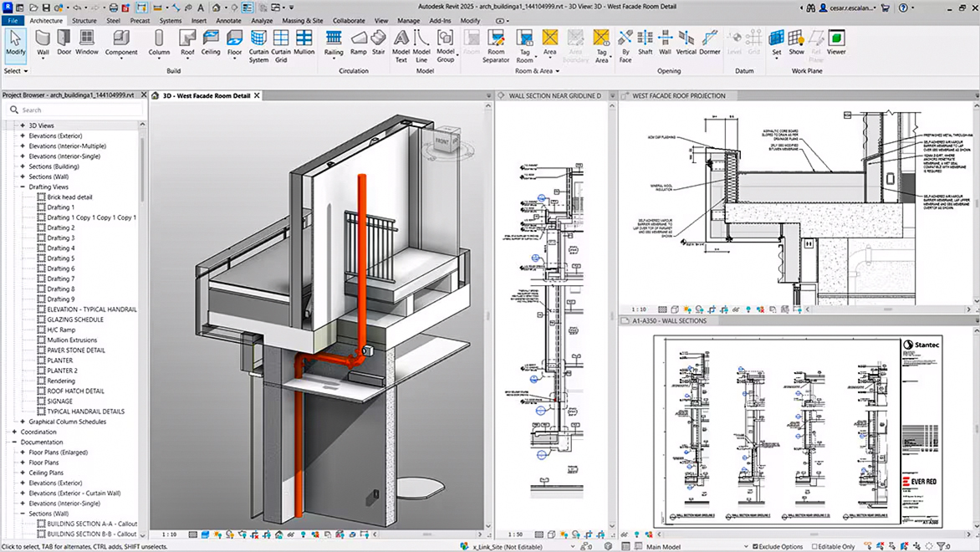The height and width of the screenshot is (552, 980).
Task: Expand the 3D Views tree node
Action: pyautogui.click(x=23, y=125)
